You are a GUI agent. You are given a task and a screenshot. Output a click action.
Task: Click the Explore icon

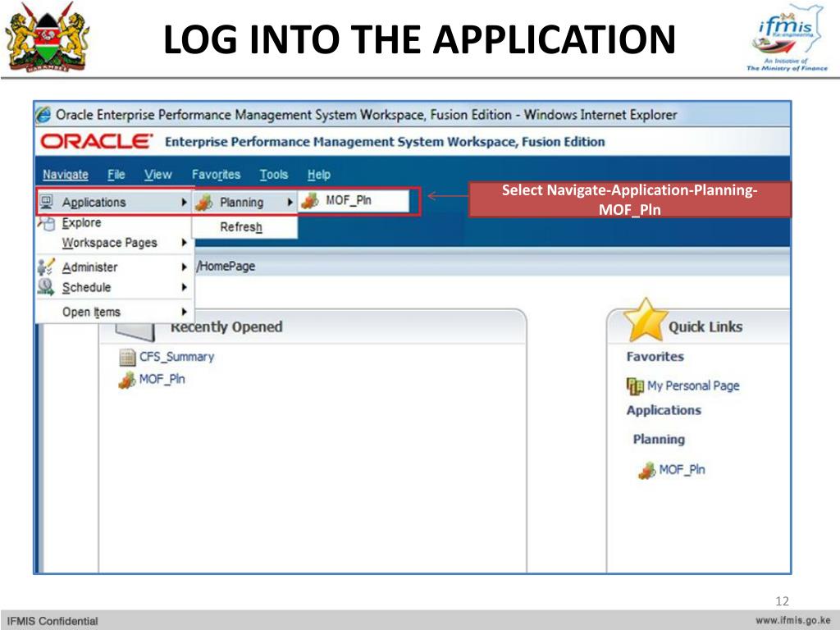pyautogui.click(x=47, y=222)
